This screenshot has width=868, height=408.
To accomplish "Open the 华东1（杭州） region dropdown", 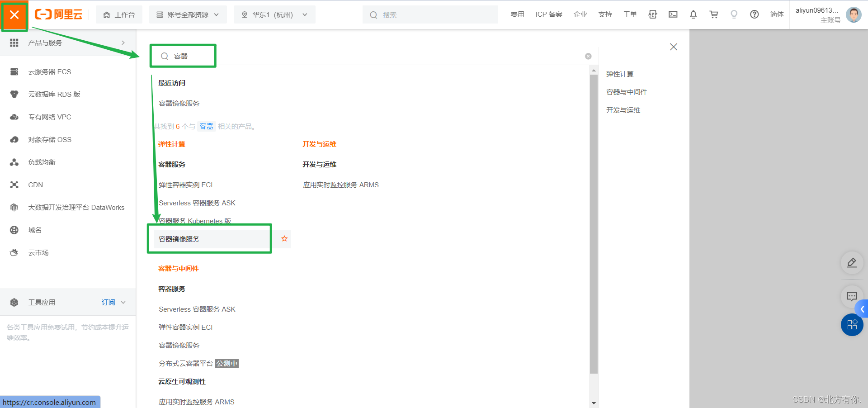I will (274, 14).
